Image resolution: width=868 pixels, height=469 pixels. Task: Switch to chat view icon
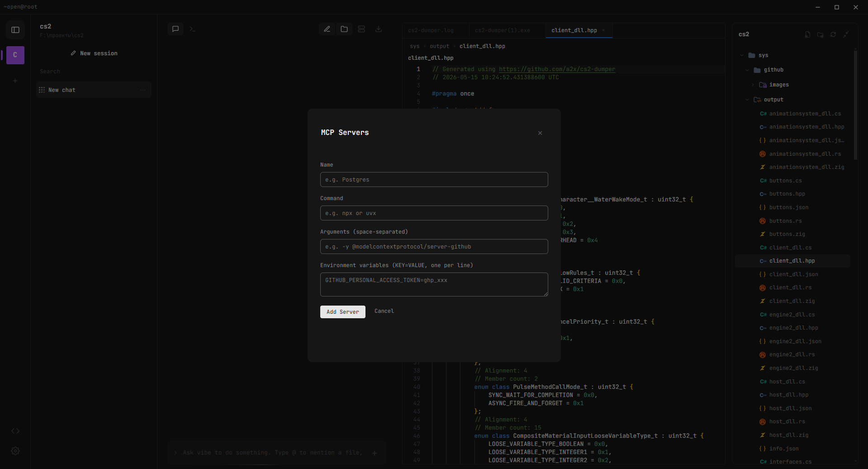pyautogui.click(x=175, y=29)
